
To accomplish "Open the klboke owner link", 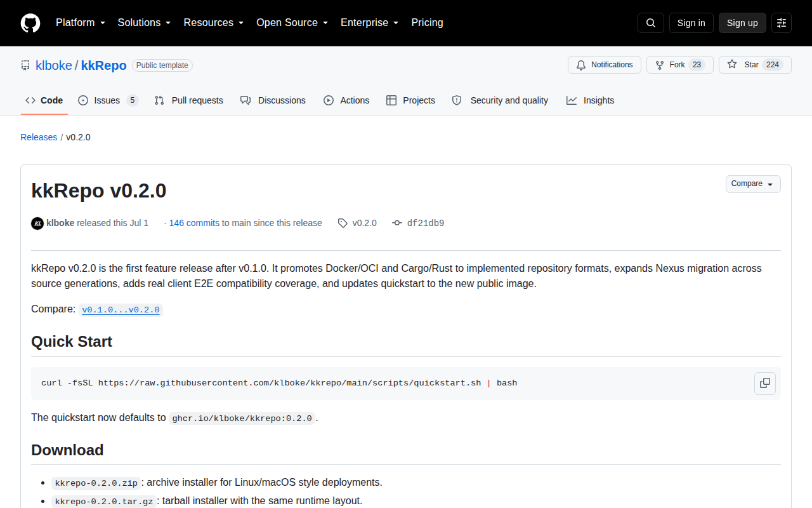I will (x=54, y=65).
